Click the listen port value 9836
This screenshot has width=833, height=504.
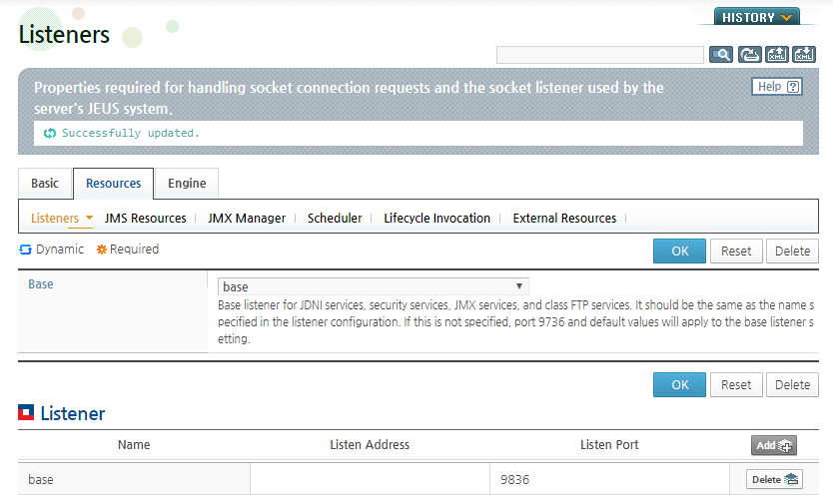tap(514, 480)
